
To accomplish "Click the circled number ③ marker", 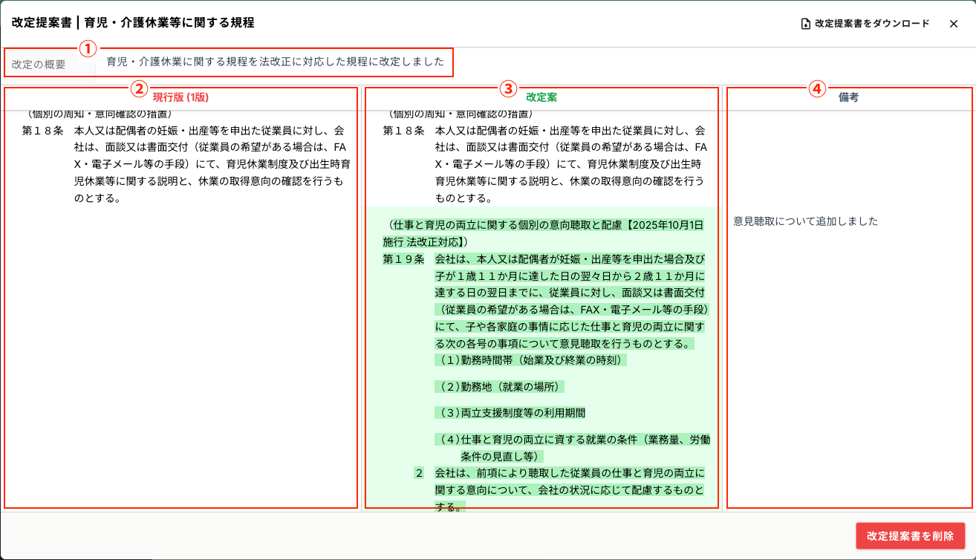I will 508,89.
